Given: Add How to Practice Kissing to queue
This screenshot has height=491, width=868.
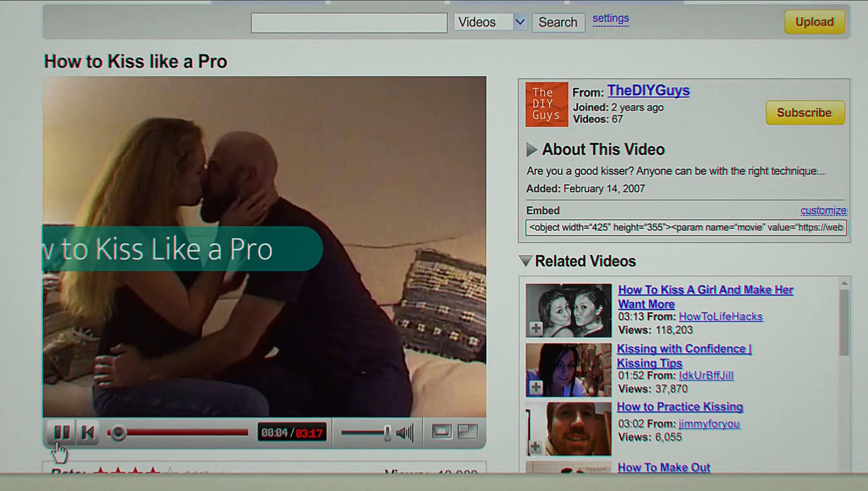Looking at the screenshot, I should click(535, 446).
